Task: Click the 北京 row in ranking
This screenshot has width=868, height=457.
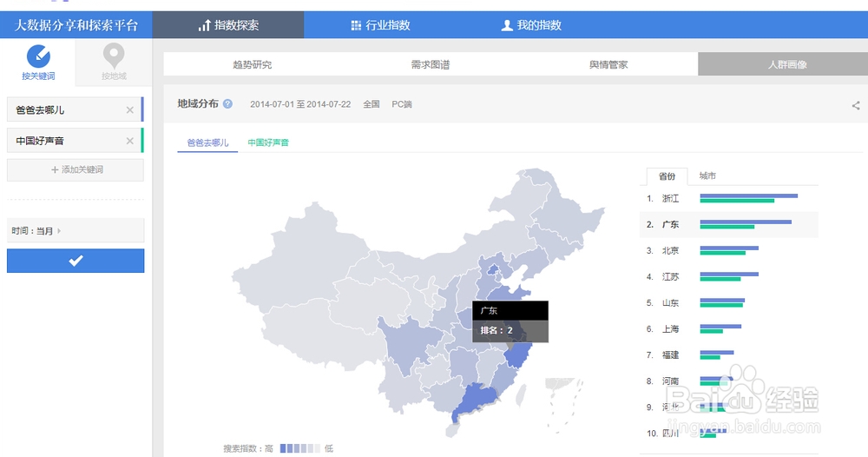Action: coord(728,250)
